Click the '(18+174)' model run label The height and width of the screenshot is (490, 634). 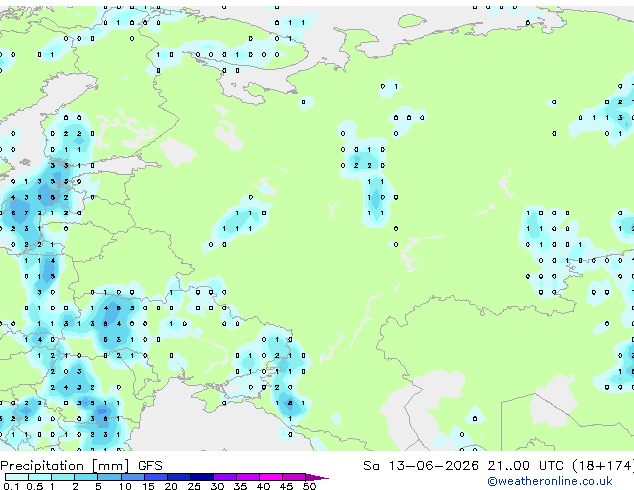coord(602,466)
